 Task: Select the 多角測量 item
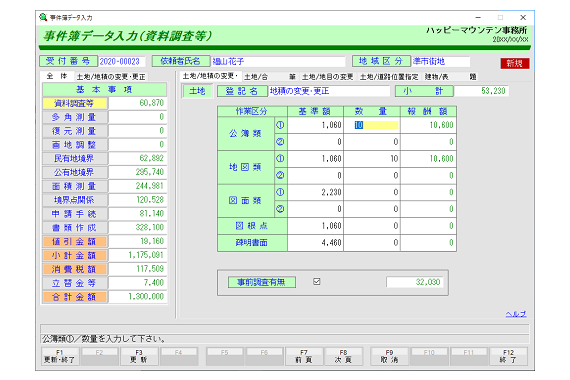point(75,117)
